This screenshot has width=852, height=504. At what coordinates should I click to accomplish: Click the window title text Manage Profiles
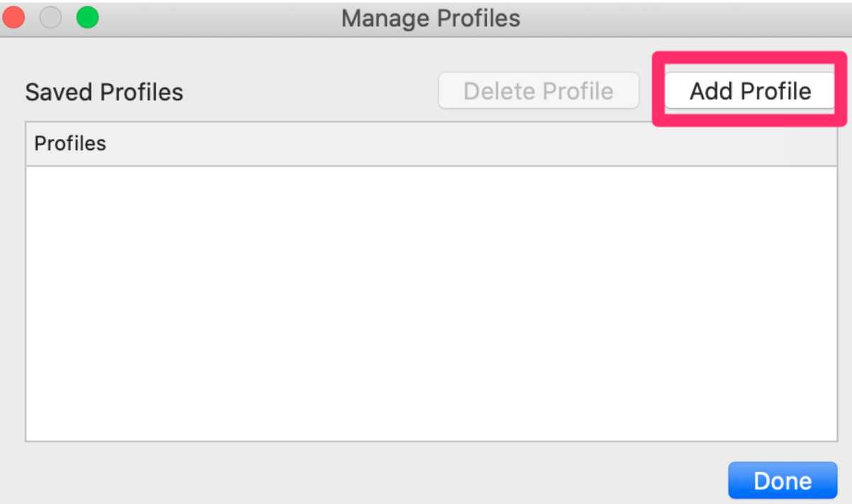[431, 18]
